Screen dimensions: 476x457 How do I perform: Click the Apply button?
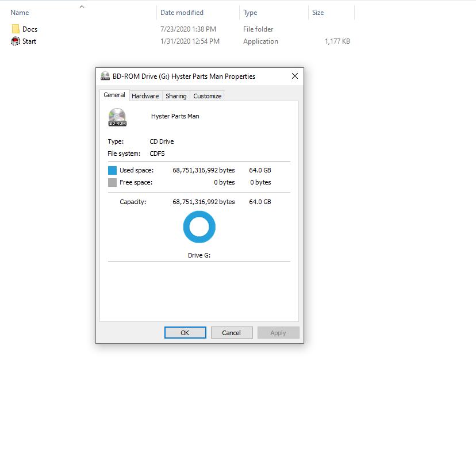[278, 333]
